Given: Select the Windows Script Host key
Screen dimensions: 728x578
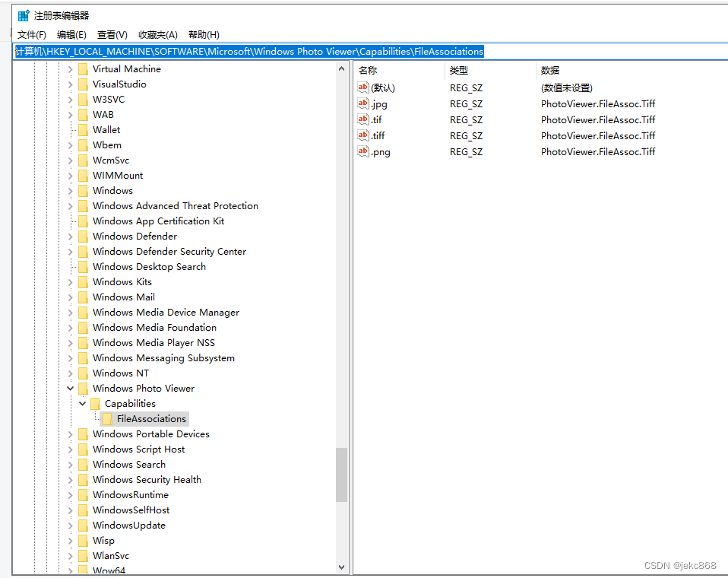Looking at the screenshot, I should [138, 449].
